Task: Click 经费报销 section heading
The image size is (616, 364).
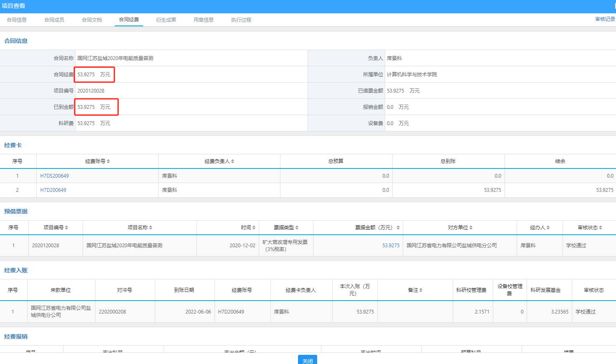Action: point(16,336)
